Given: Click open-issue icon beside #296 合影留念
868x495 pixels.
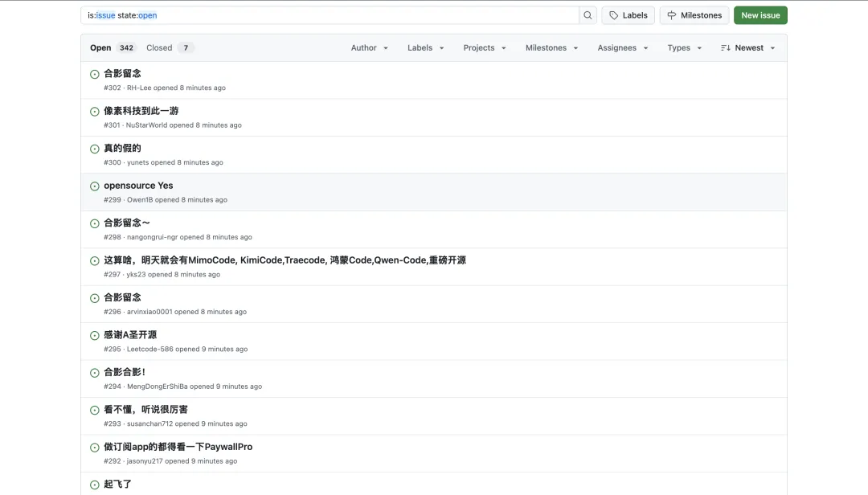Looking at the screenshot, I should click(95, 298).
